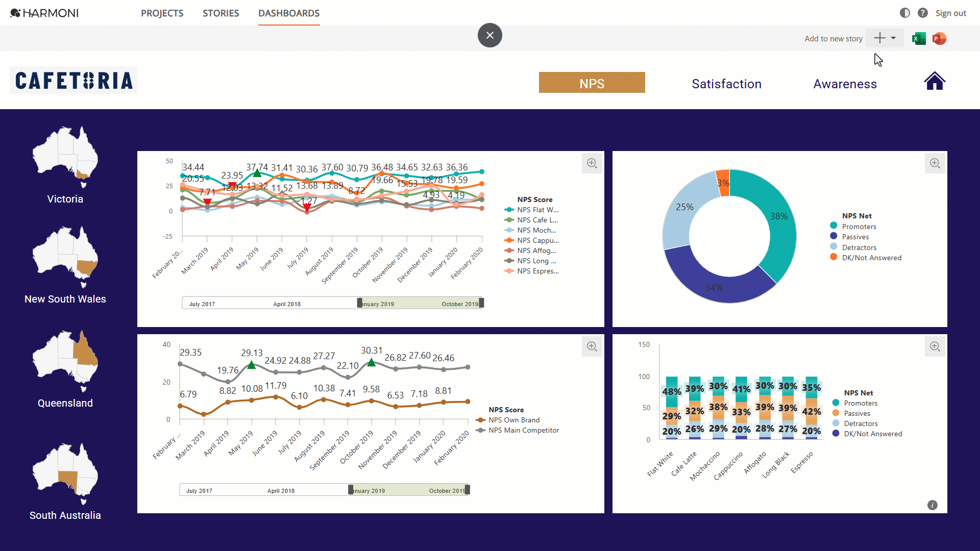This screenshot has height=551, width=980.
Task: Expand the add-to-story dropdown arrow
Action: pos(893,38)
